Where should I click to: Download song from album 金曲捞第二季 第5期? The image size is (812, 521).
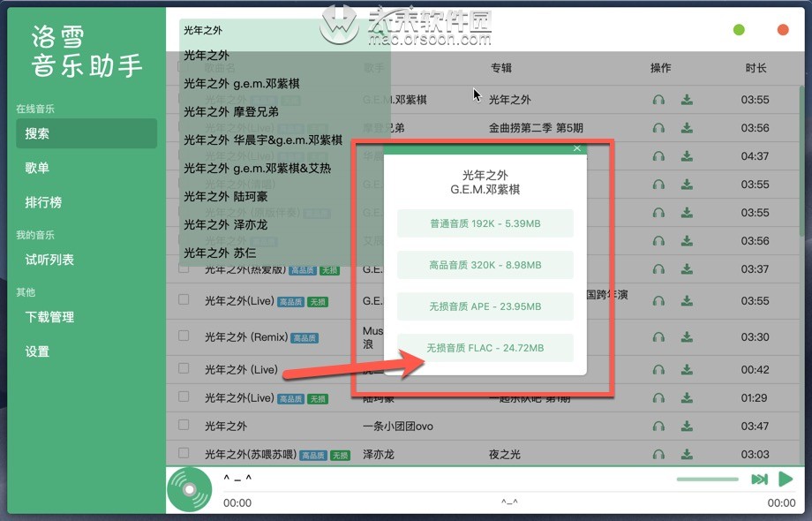click(687, 128)
